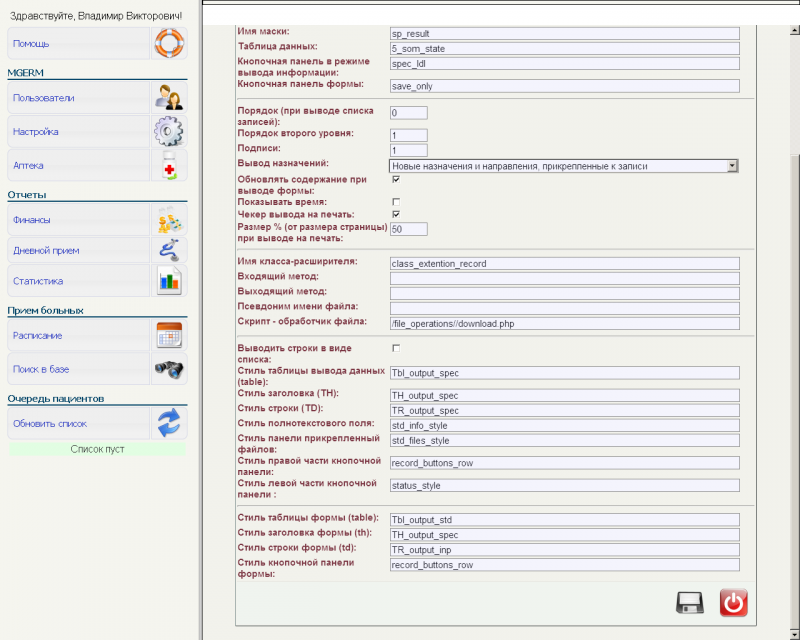Open the Аптека pharmacy icon
This screenshot has width=800, height=640.
pos(169,165)
